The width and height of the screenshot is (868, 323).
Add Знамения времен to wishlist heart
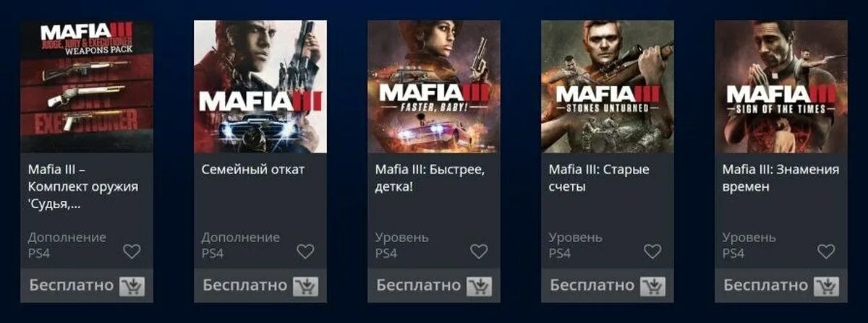coord(826,251)
